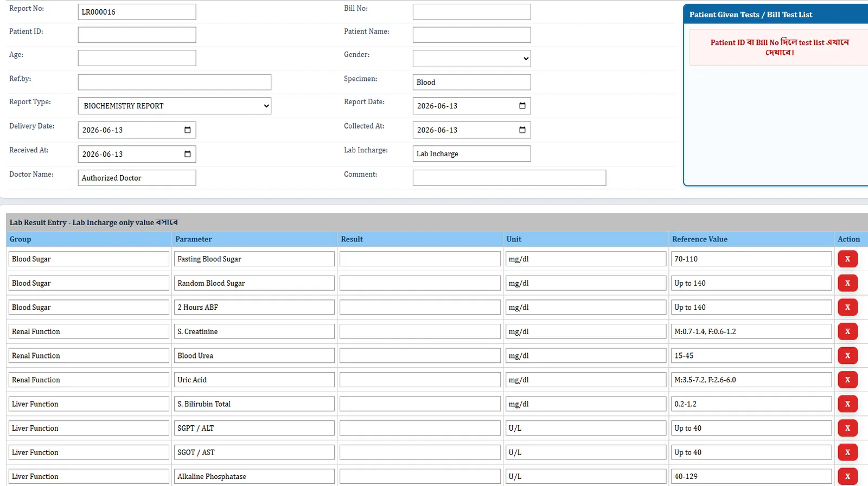
Task: Remove the Fasting Blood Sugar row
Action: (847, 259)
